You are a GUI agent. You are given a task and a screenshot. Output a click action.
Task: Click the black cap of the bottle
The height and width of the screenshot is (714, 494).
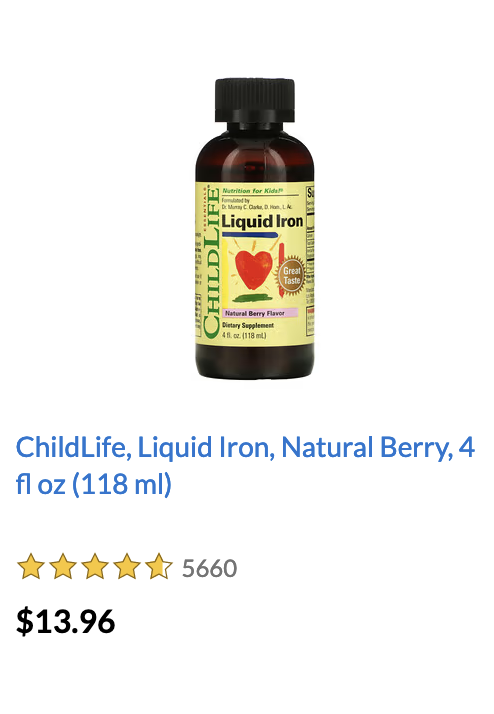pos(255,100)
